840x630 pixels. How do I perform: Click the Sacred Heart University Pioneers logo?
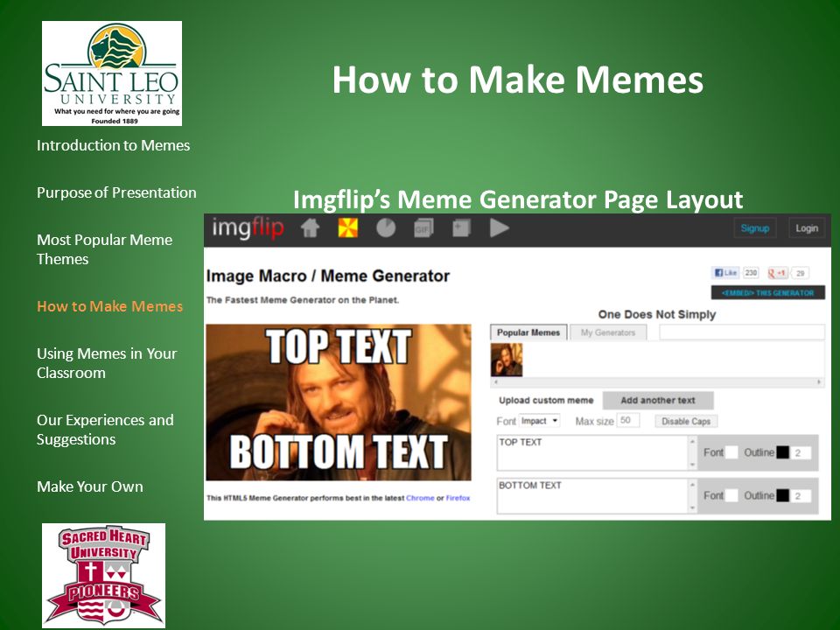[x=103, y=576]
